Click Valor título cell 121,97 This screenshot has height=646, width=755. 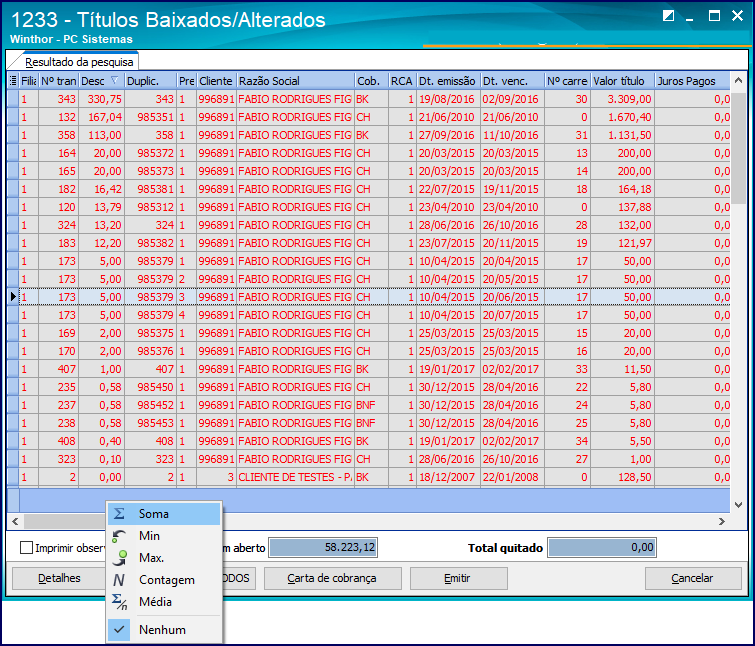click(623, 243)
